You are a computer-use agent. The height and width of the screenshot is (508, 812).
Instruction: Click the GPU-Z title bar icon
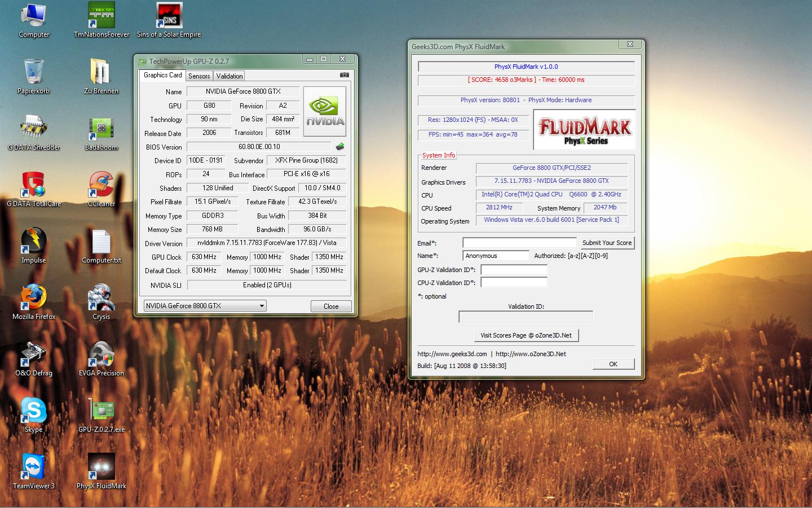(x=143, y=62)
